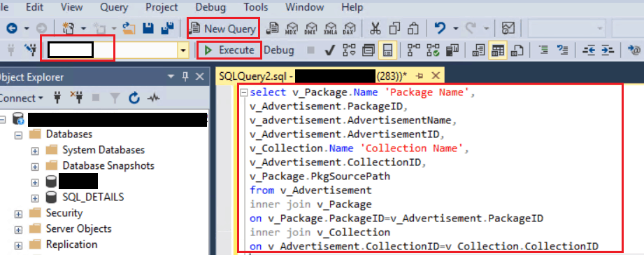Viewport: 644px width, 255px height.
Task: Expand the Server Objects folder
Action: (18, 230)
